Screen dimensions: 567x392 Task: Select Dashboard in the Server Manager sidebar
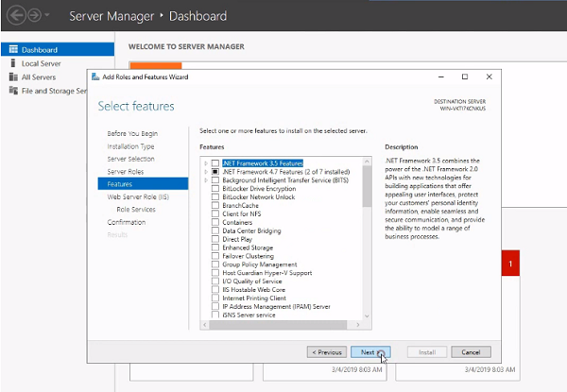(58, 49)
